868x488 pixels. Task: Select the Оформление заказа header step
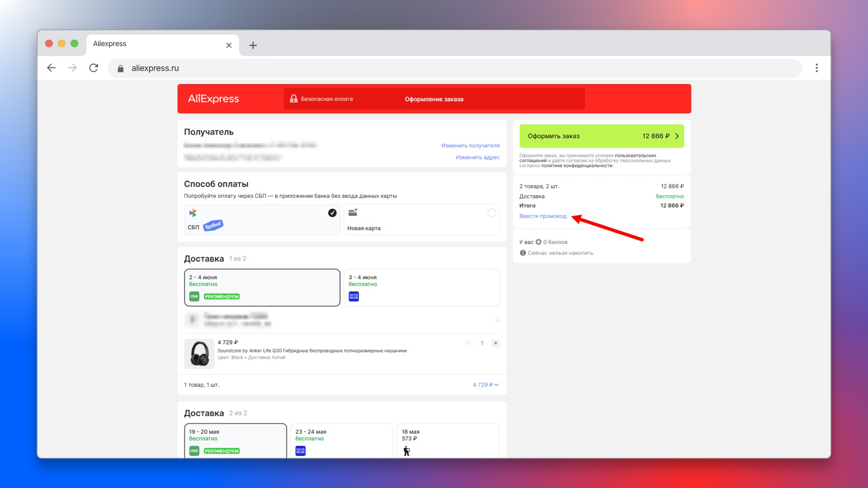[x=434, y=99]
